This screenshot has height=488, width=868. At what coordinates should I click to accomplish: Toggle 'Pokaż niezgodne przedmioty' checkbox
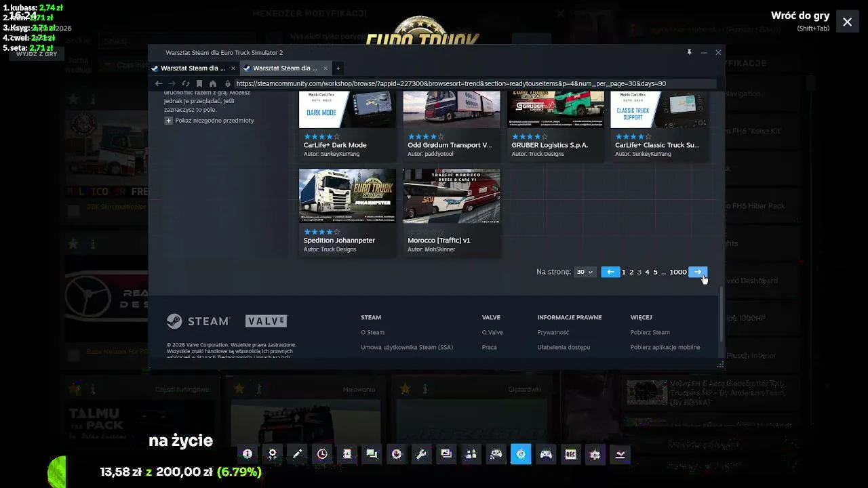click(169, 121)
